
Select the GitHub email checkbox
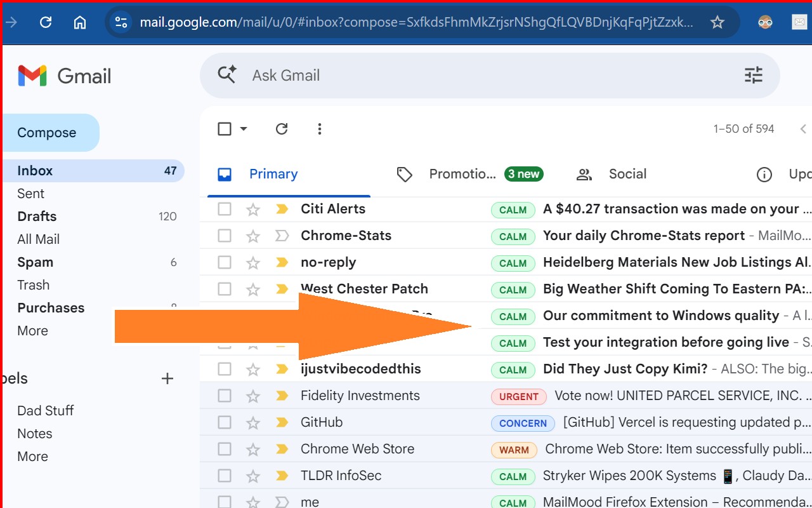tap(225, 422)
